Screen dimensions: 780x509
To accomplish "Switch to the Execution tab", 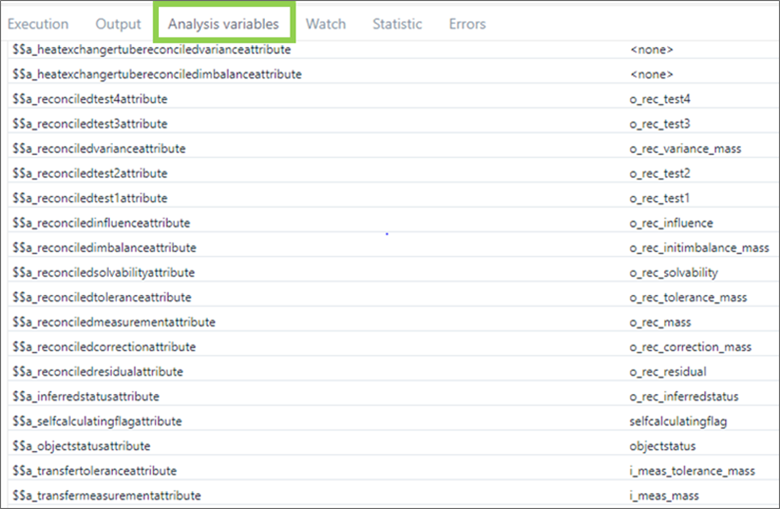I will pos(38,24).
